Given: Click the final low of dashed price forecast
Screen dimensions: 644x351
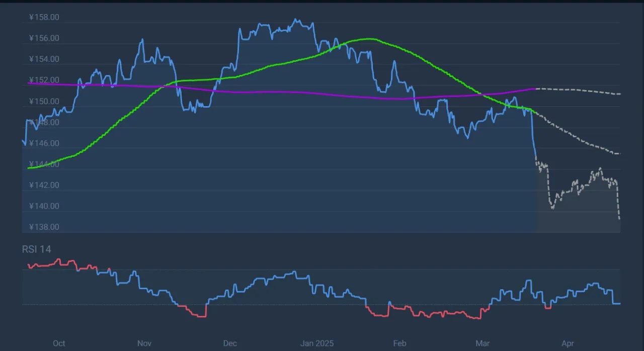Looking at the screenshot, I should click(620, 219).
